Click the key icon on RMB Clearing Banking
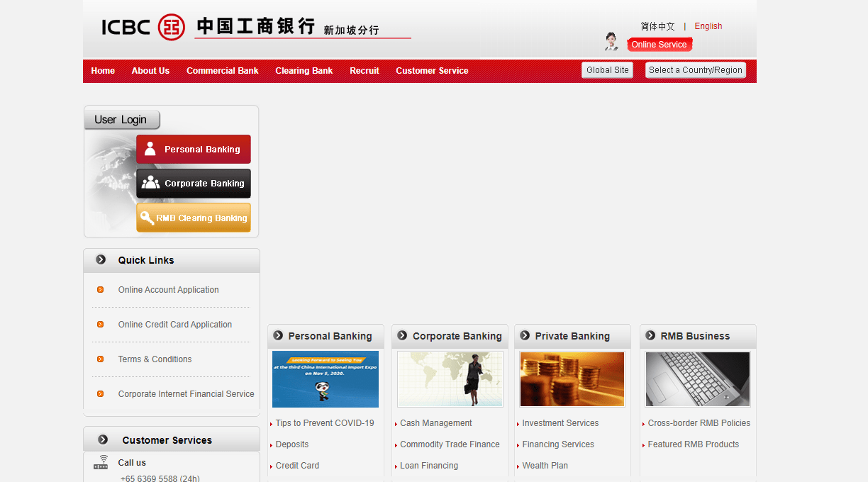The width and height of the screenshot is (868, 482). pyautogui.click(x=147, y=218)
